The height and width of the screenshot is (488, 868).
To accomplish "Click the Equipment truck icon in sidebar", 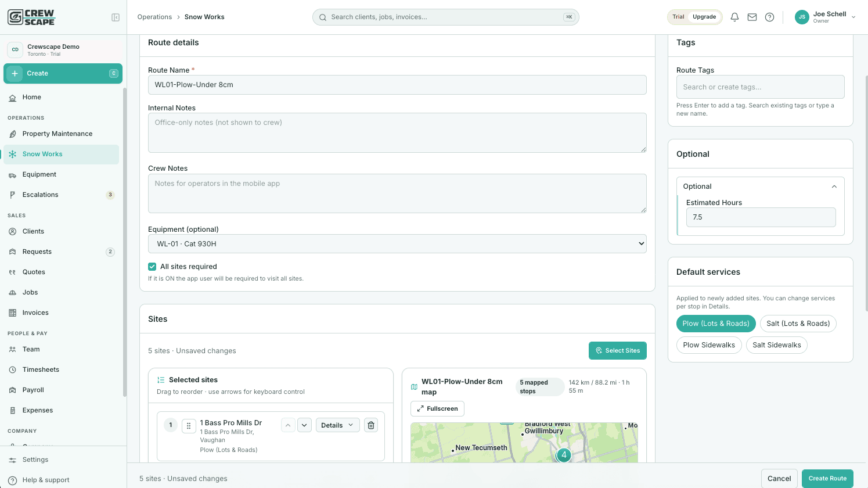I will 13,174.
